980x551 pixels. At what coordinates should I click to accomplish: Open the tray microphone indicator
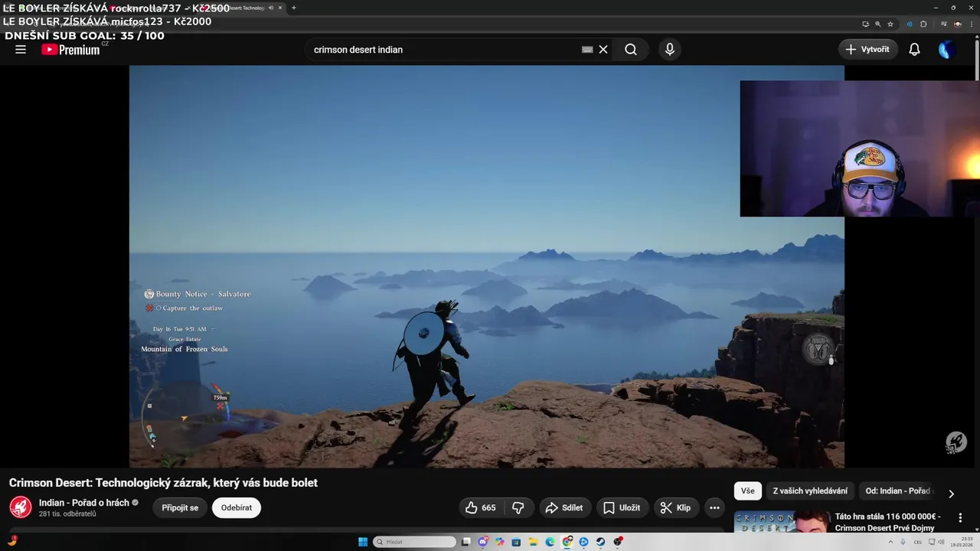coord(903,542)
